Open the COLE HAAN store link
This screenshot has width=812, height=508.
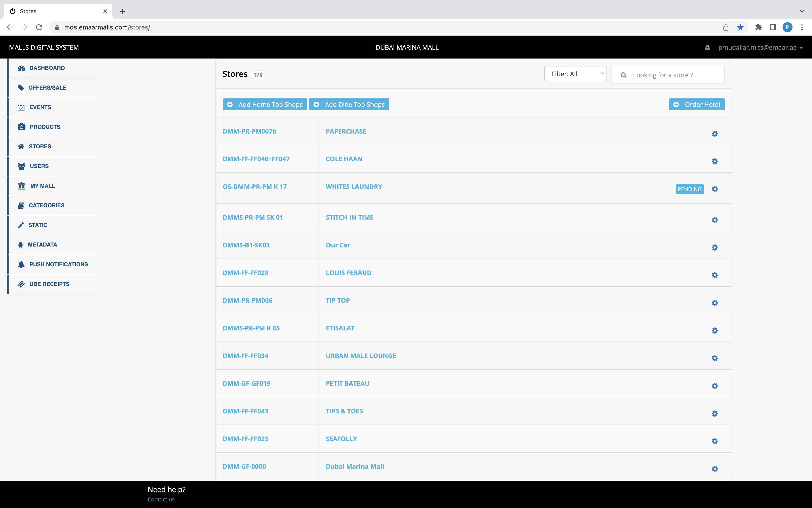tap(344, 159)
